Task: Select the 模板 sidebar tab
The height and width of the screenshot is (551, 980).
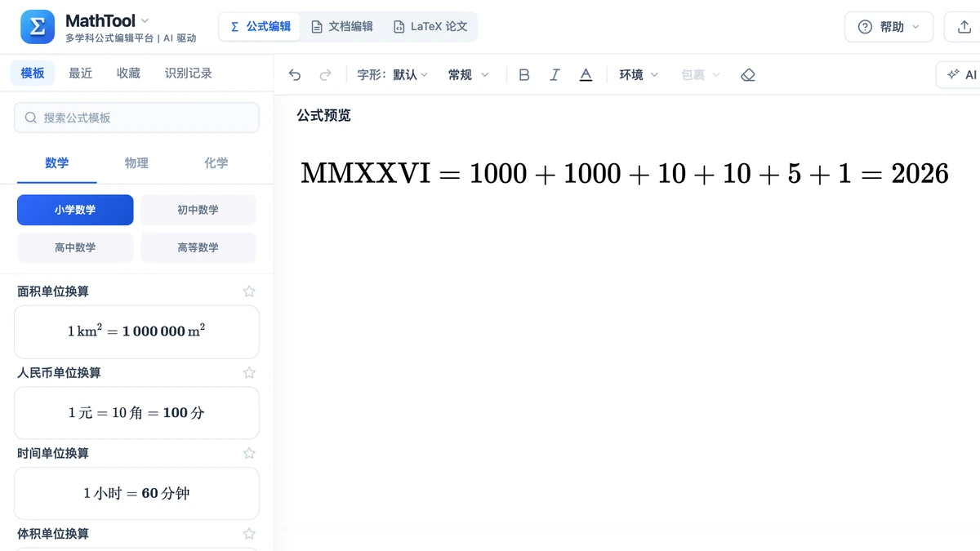Action: coord(33,73)
